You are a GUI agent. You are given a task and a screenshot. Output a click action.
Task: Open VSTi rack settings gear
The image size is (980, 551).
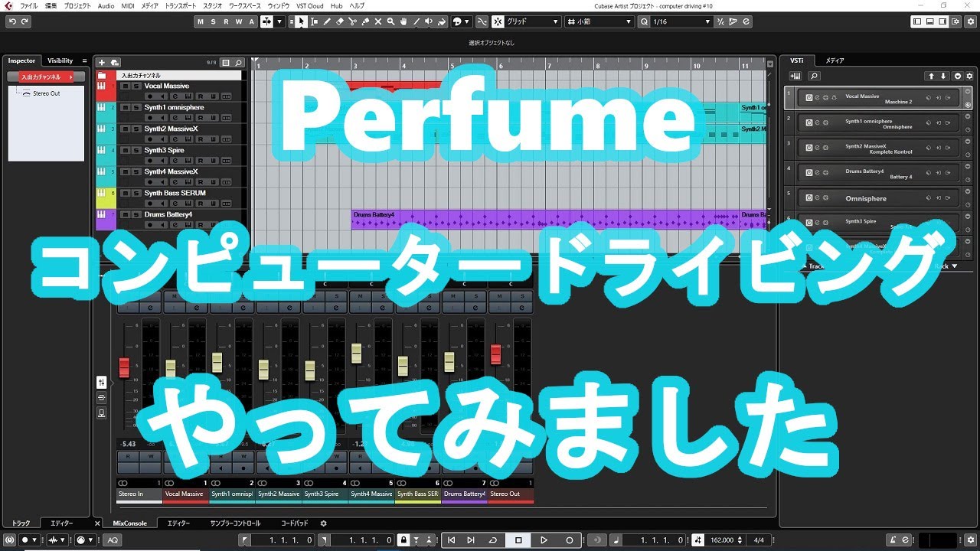968,76
